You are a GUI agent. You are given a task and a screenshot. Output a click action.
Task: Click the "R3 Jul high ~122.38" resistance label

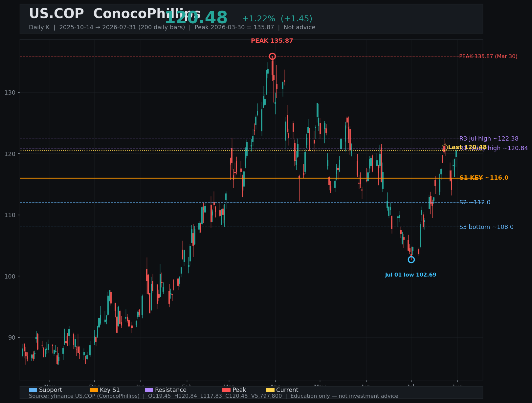pyautogui.click(x=489, y=139)
